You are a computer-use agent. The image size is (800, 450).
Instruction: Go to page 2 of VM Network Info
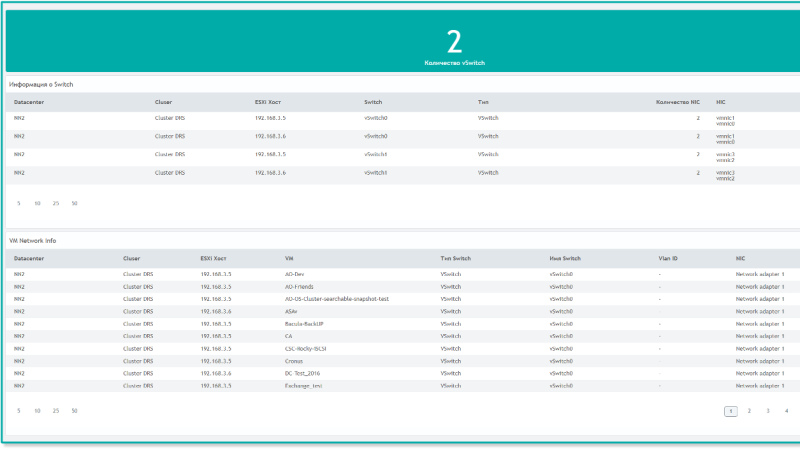(x=749, y=411)
